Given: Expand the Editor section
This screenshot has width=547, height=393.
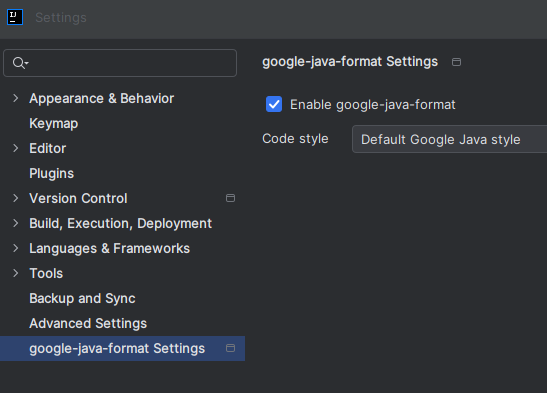Looking at the screenshot, I should click(x=16, y=148).
